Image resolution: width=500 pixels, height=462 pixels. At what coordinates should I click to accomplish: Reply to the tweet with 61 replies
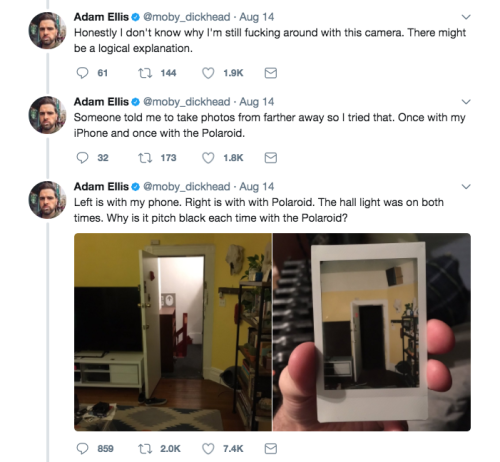point(82,73)
